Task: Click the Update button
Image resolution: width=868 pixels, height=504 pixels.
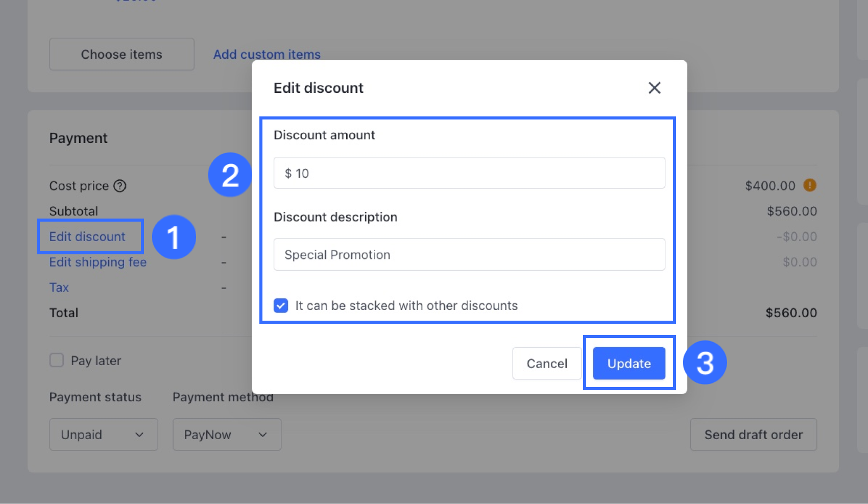Action: click(x=629, y=364)
